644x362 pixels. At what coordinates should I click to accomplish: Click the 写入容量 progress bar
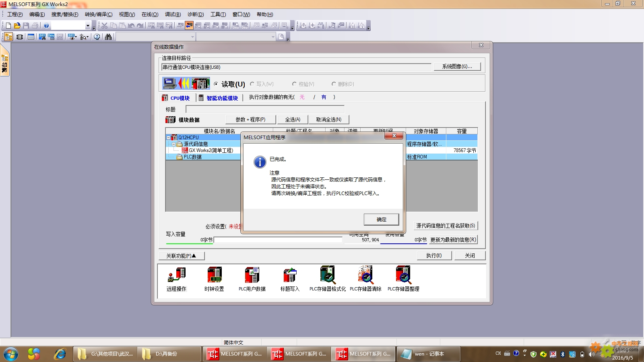point(278,240)
